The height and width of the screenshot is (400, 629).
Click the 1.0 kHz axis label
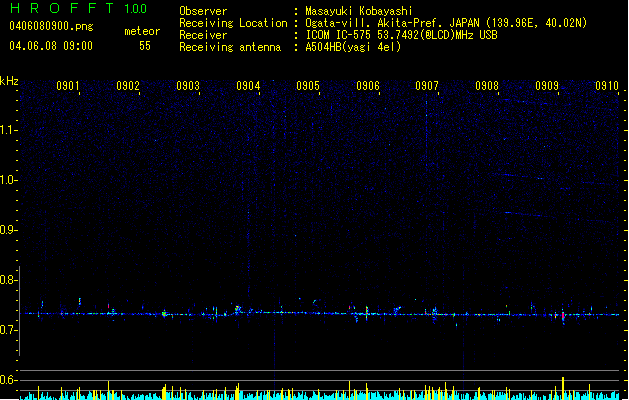point(9,180)
